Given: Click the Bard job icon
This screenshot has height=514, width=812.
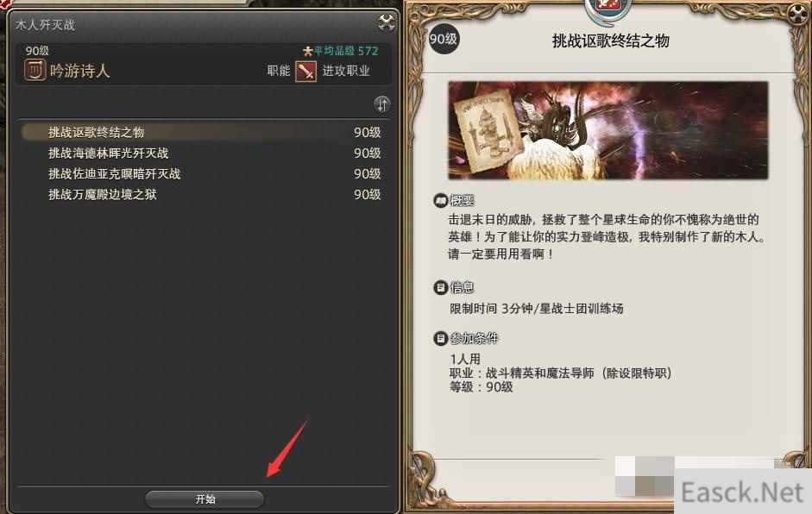Looking at the screenshot, I should (35, 70).
